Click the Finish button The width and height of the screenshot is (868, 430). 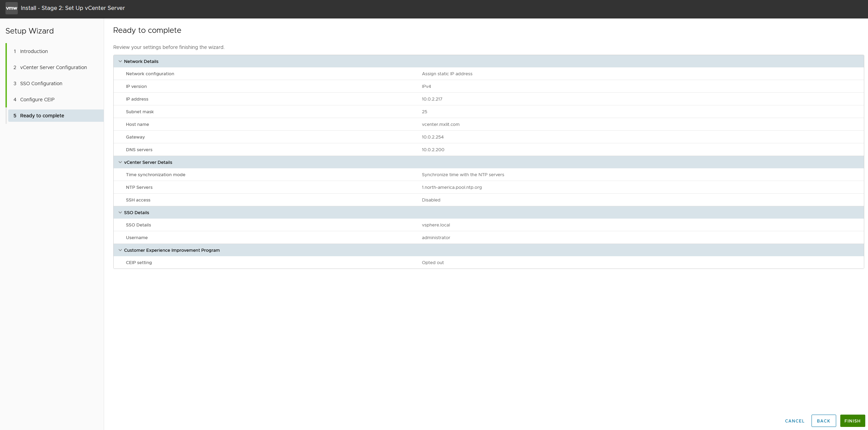(x=852, y=421)
